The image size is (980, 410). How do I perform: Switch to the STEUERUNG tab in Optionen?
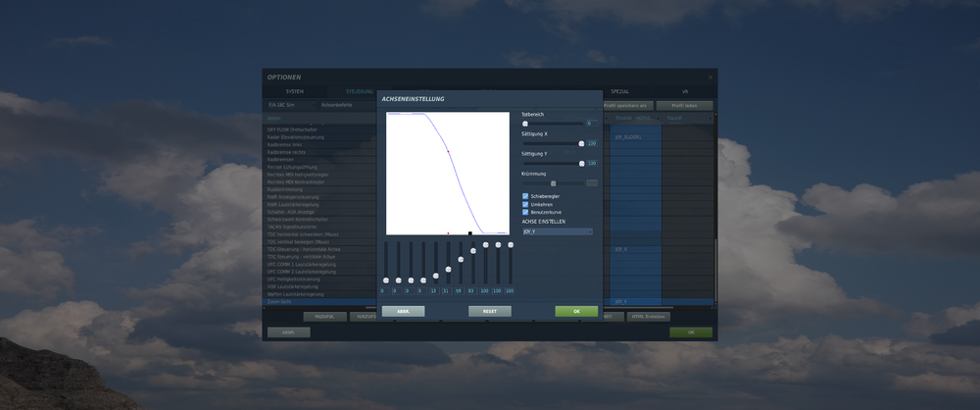[x=360, y=91]
